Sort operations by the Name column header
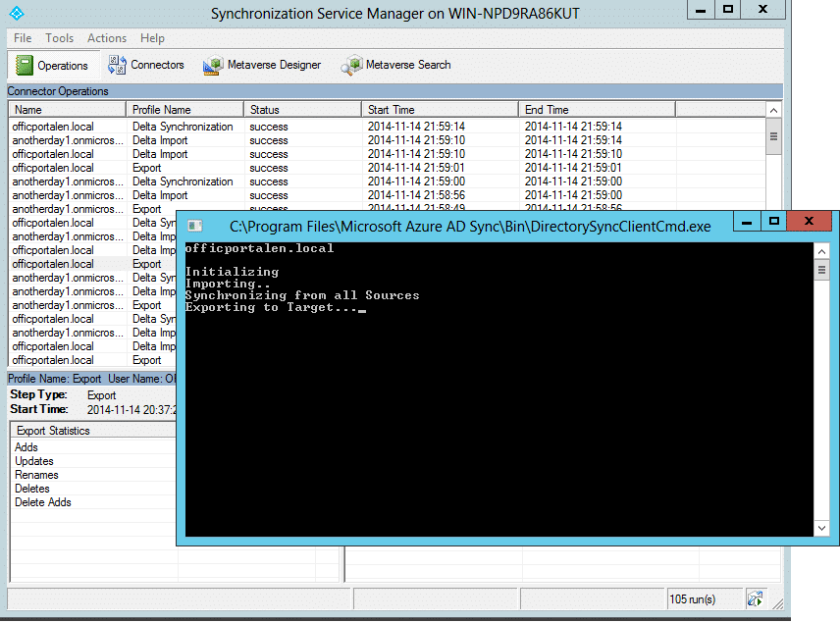The image size is (840, 623). tap(67, 110)
